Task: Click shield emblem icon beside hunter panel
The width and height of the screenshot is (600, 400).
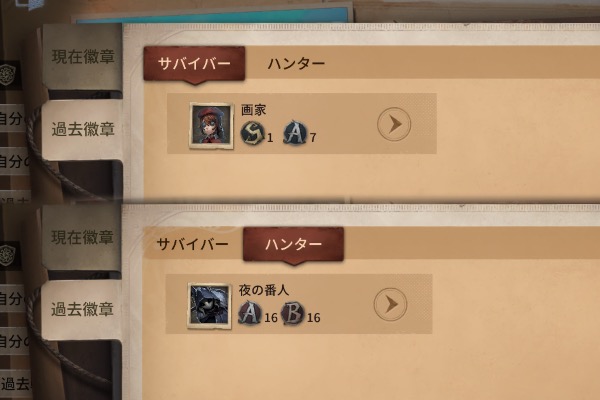Action: point(7,255)
